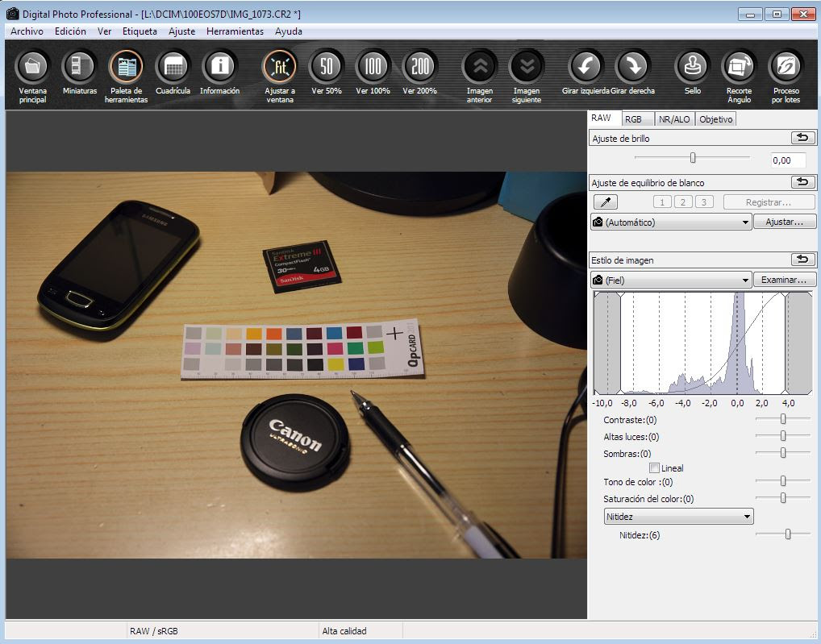
Task: Click the tone curve histogram graph
Action: tap(702, 343)
